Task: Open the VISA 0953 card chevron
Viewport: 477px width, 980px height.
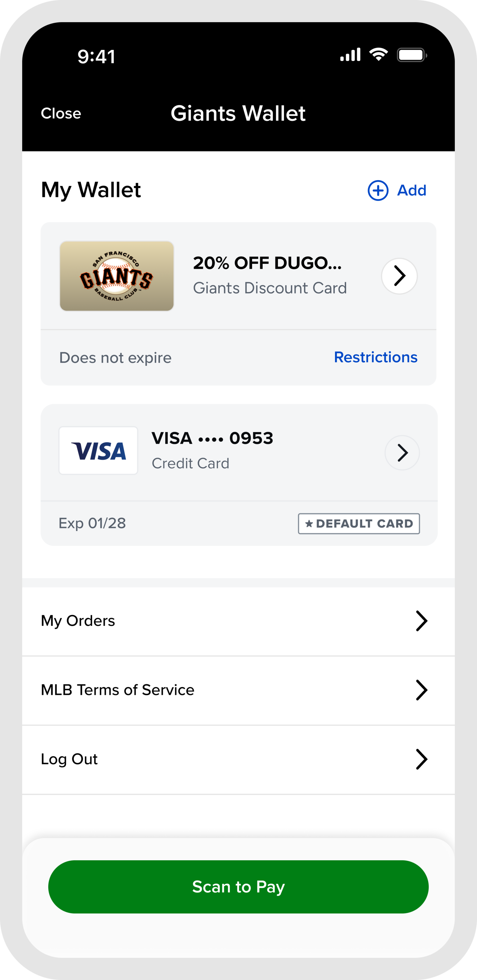Action: [402, 453]
